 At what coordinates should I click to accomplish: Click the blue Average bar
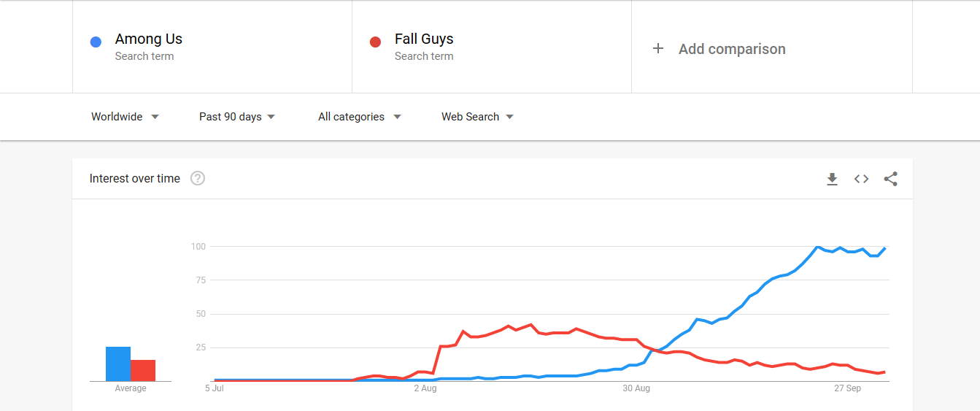[x=118, y=364]
